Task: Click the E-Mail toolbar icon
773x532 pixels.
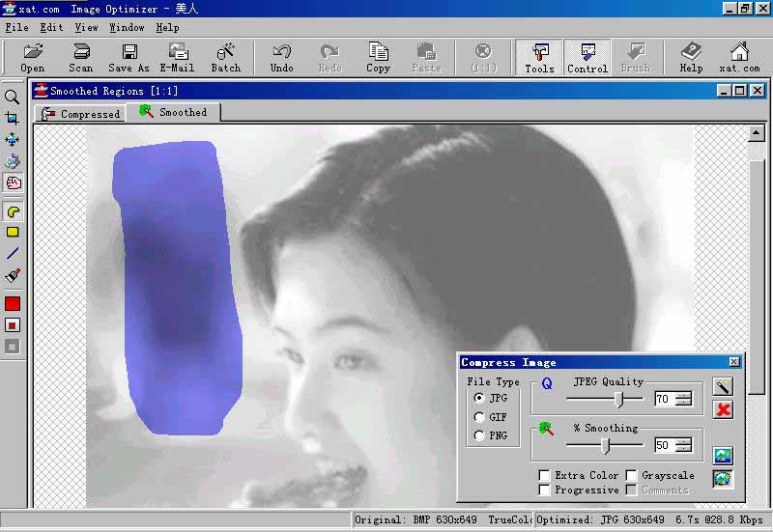Action: point(178,58)
